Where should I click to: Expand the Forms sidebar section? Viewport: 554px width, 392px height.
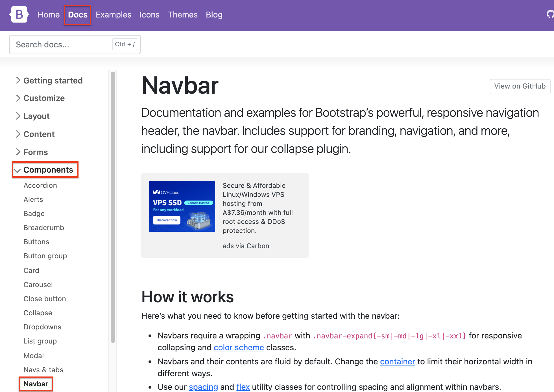click(36, 152)
